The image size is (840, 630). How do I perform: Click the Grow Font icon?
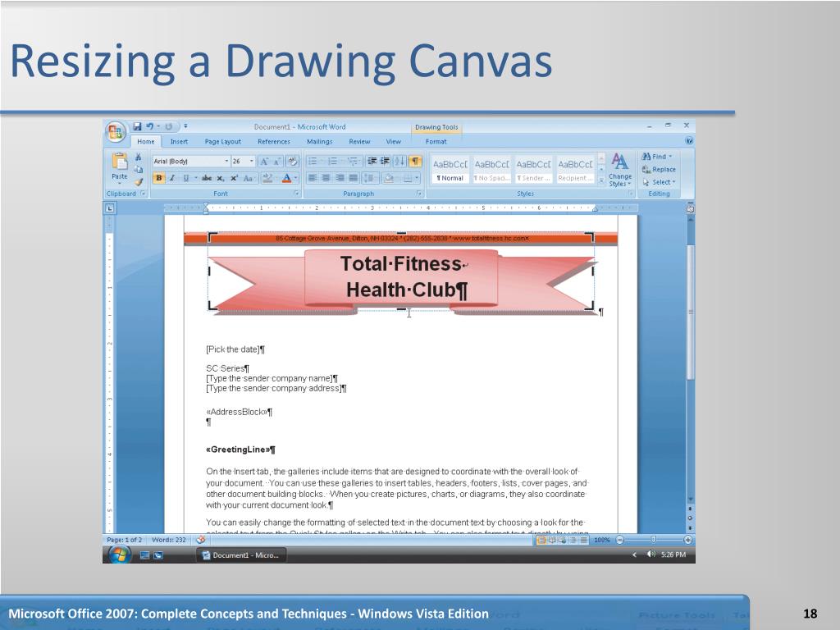(264, 162)
